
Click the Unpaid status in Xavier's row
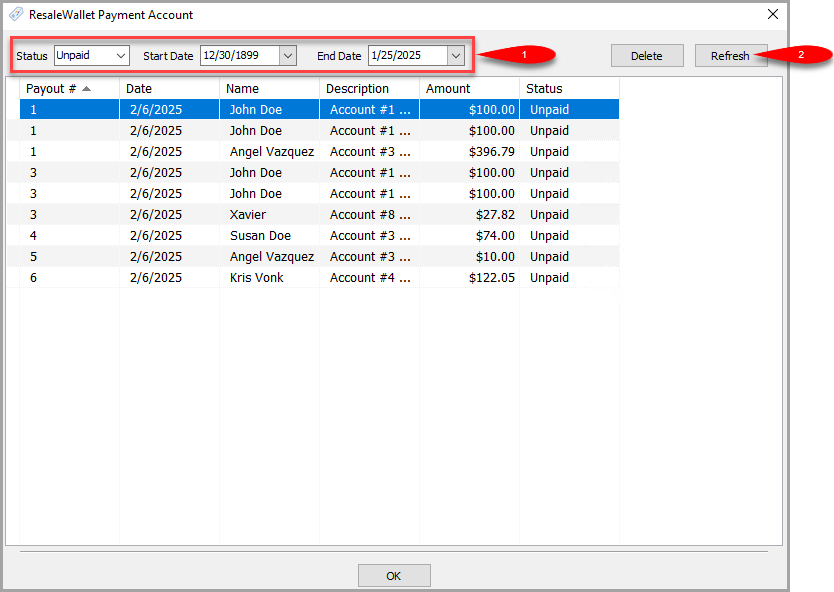[569, 214]
